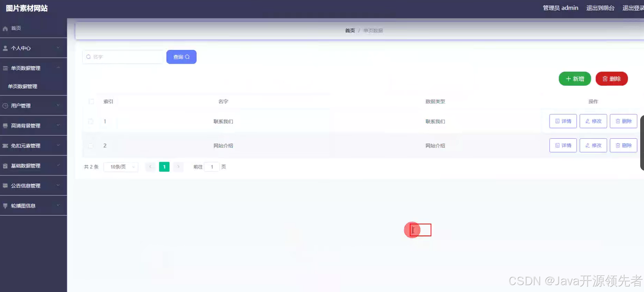Screen dimensions: 644x292
Task: Open the 公告信息管理 sidebar menu
Action: [x=33, y=186]
